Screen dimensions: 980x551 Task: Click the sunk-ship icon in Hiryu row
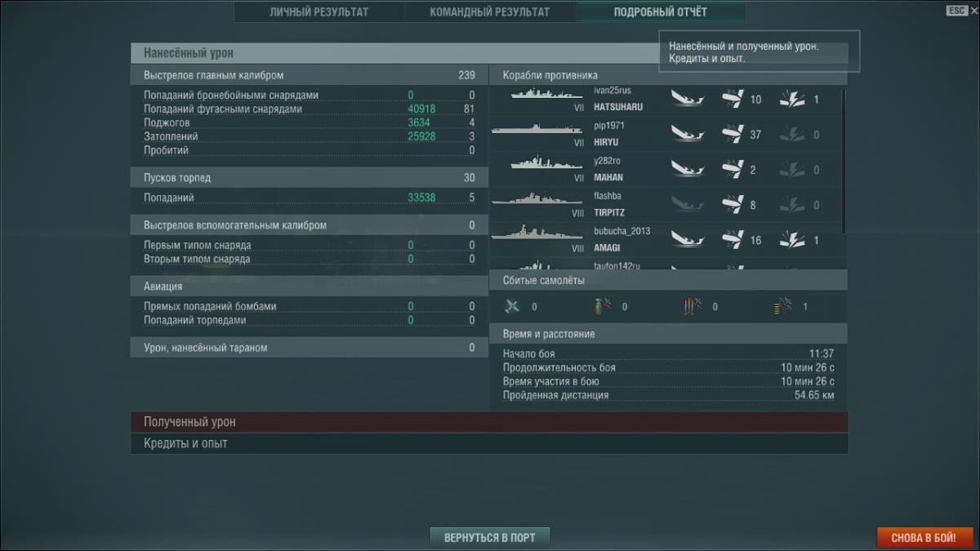coord(688,134)
